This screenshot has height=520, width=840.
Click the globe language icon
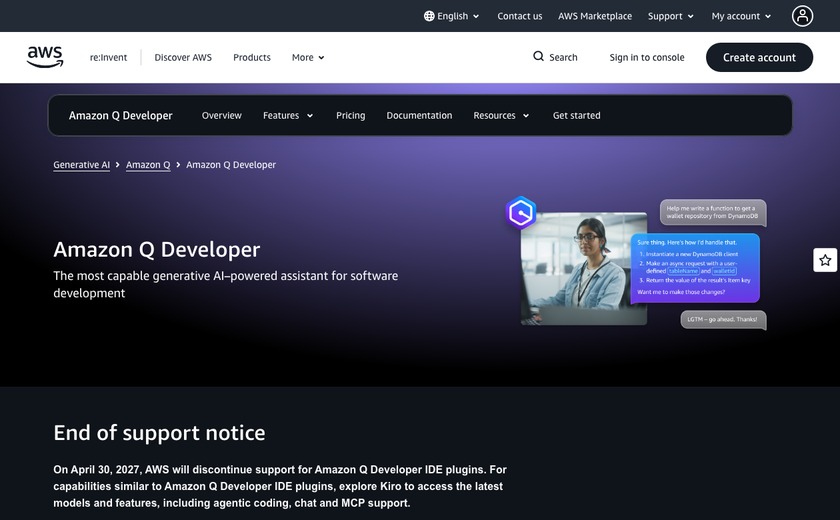coord(429,16)
